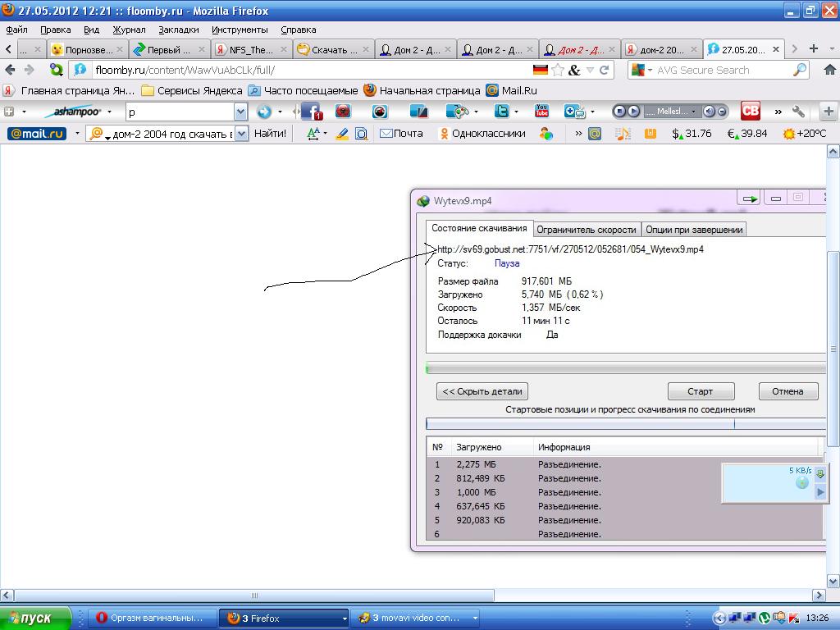Check the +20°C weather widget

[x=805, y=134]
